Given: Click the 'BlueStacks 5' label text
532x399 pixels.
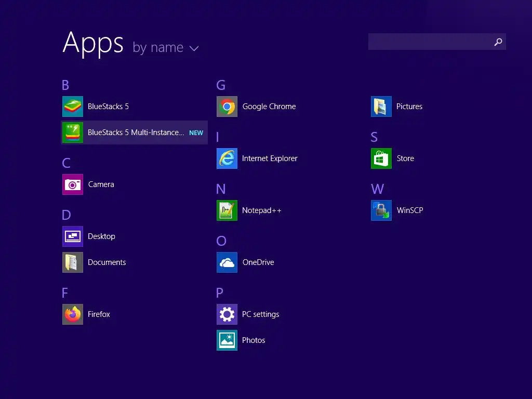Looking at the screenshot, I should (x=108, y=107).
